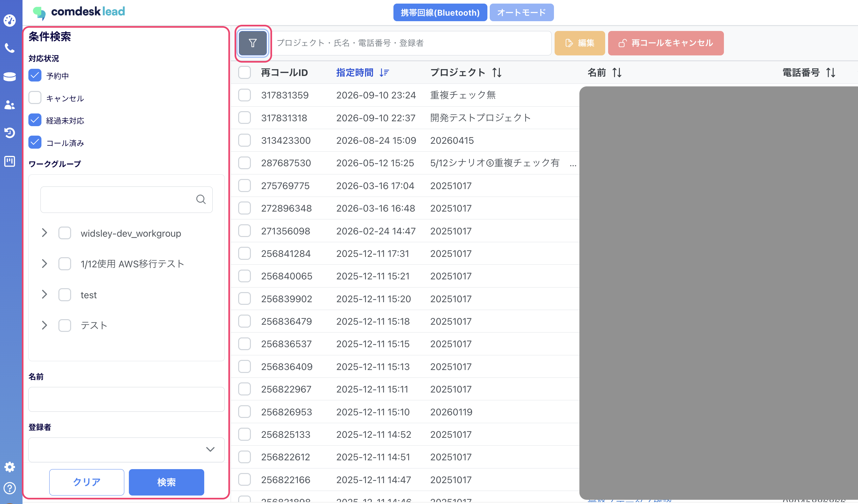858x504 pixels.
Task: Select all rows via header checkbox
Action: click(244, 72)
